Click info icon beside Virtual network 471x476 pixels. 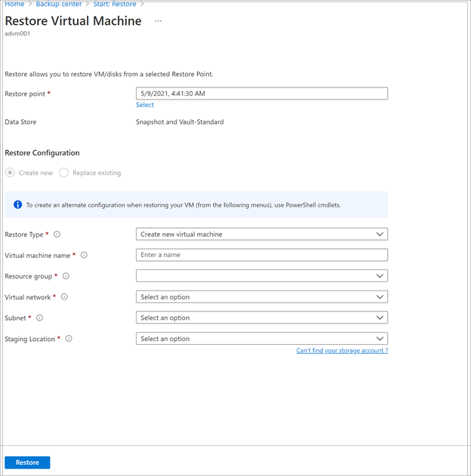pyautogui.click(x=64, y=297)
